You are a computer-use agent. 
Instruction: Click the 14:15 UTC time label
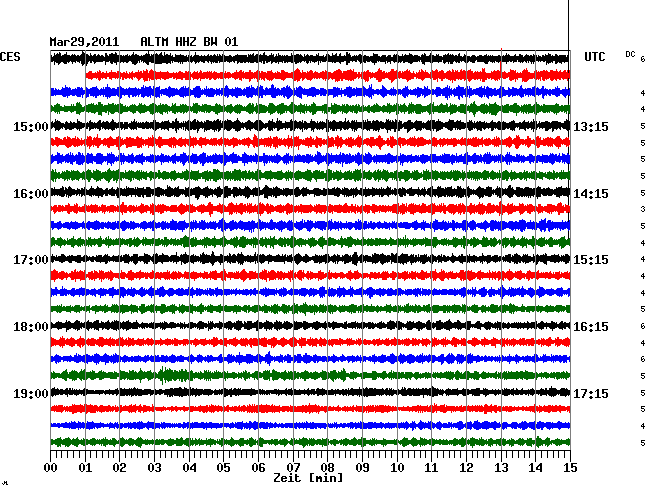591,194
